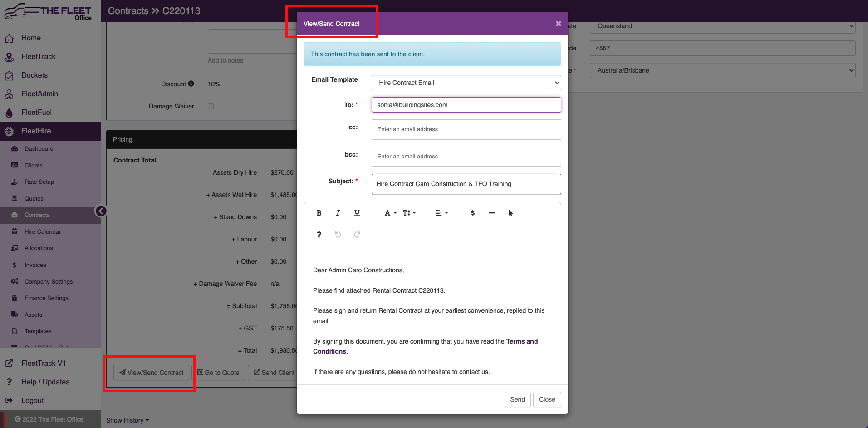Viewport: 868px width, 428px height.
Task: Click the Go to Quote button
Action: tap(219, 373)
